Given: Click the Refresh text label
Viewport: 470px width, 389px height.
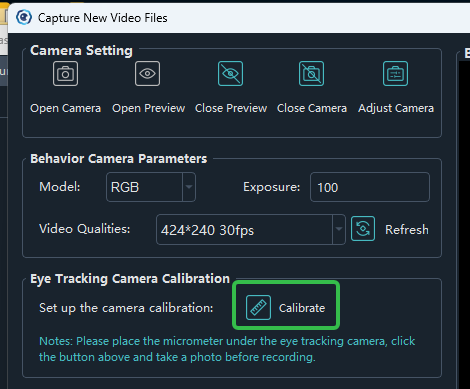Looking at the screenshot, I should click(x=407, y=230).
